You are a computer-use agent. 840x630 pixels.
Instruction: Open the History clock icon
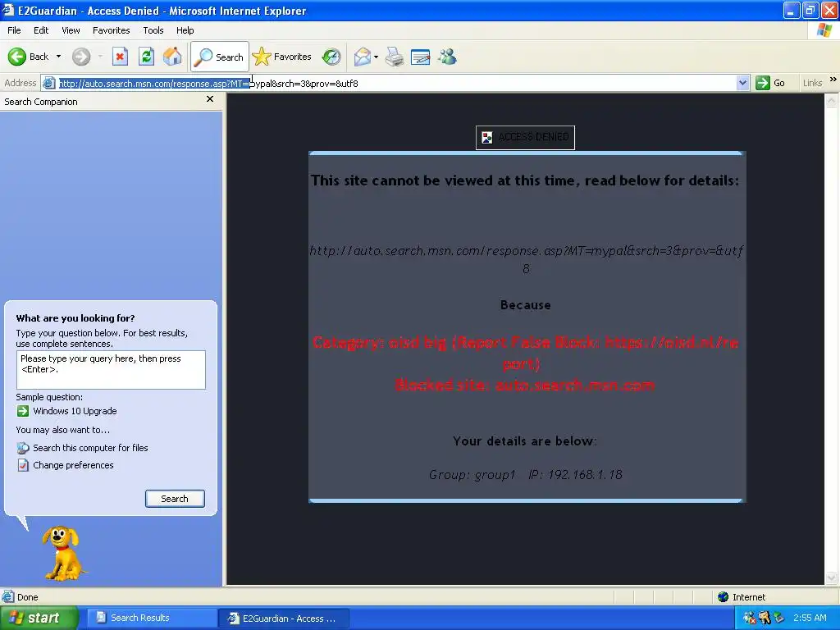331,57
